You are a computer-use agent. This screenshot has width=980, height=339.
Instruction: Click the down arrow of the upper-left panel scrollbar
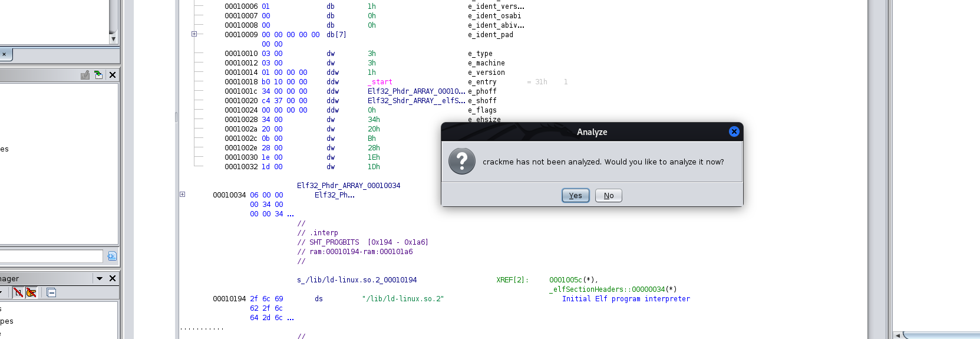[x=113, y=39]
